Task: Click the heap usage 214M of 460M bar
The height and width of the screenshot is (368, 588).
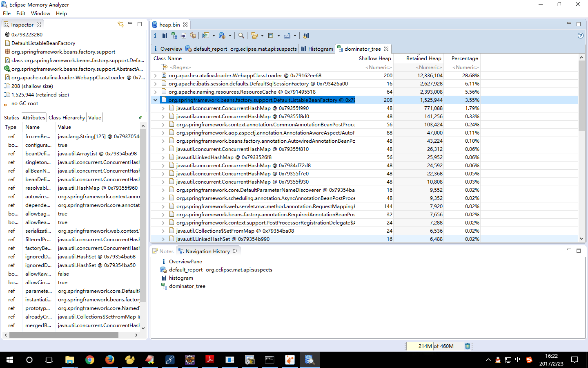Action: click(x=434, y=346)
